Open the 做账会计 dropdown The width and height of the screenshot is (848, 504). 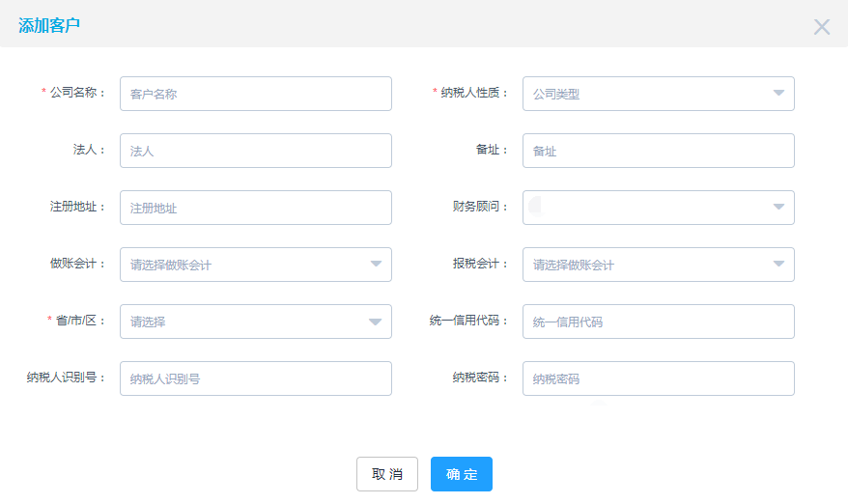coord(256,265)
